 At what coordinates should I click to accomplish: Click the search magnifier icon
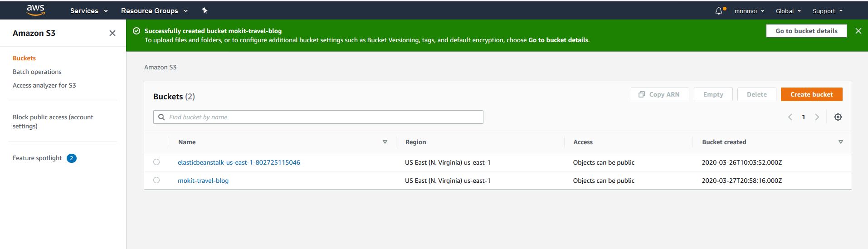[161, 117]
